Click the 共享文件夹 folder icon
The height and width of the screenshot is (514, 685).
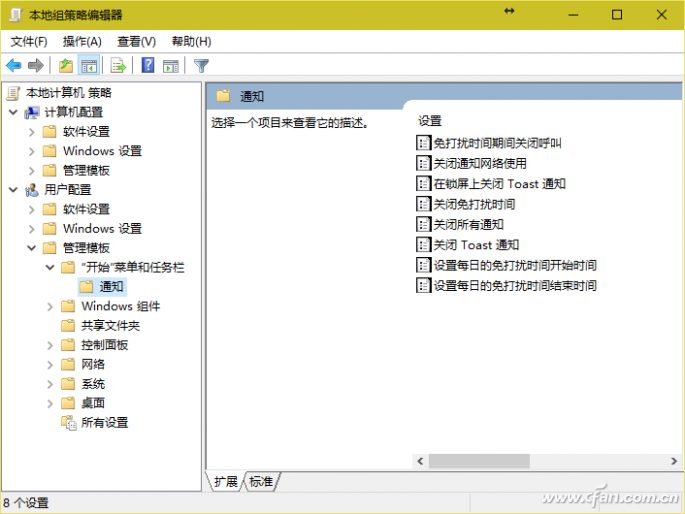pyautogui.click(x=68, y=325)
